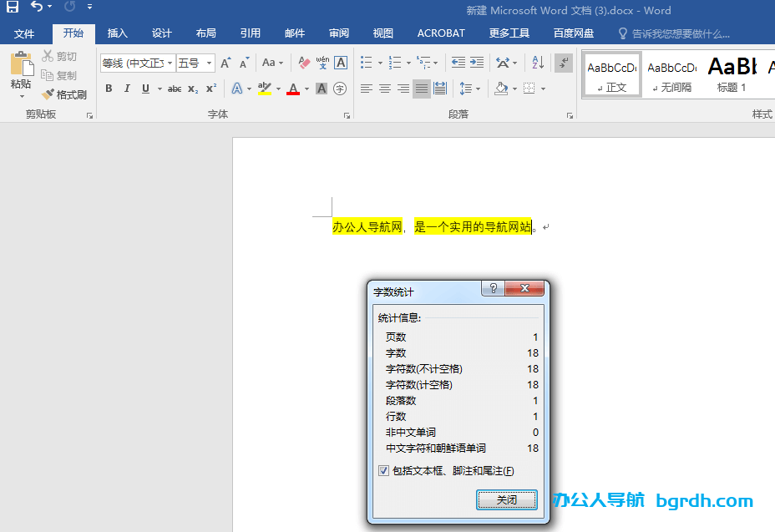Click the 关闭 button in 字数统计 dialog
Screen dimensions: 775x532
(507, 500)
